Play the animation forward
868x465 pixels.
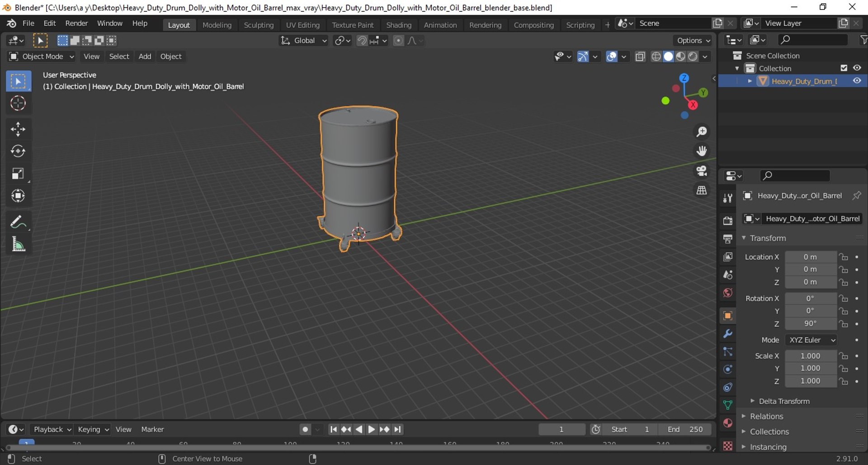click(371, 429)
